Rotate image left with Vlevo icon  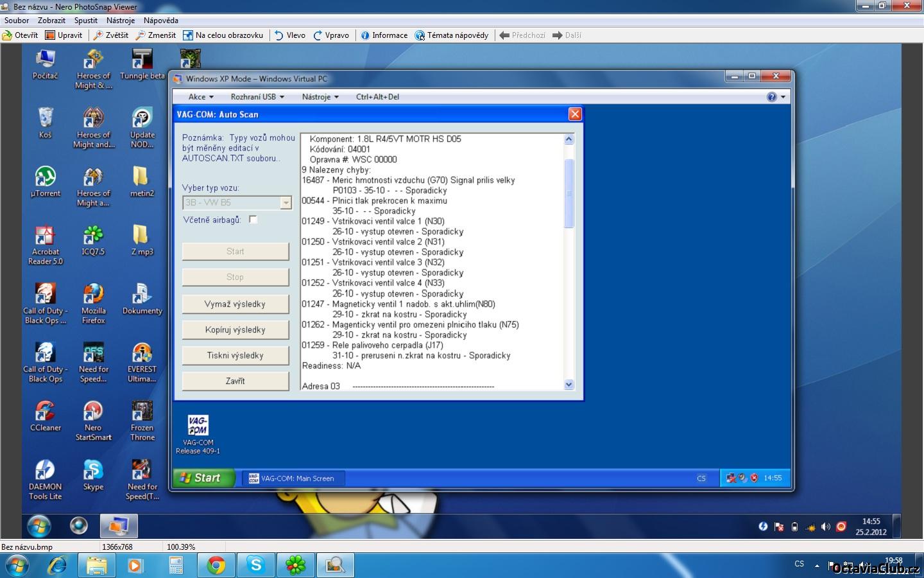(279, 35)
